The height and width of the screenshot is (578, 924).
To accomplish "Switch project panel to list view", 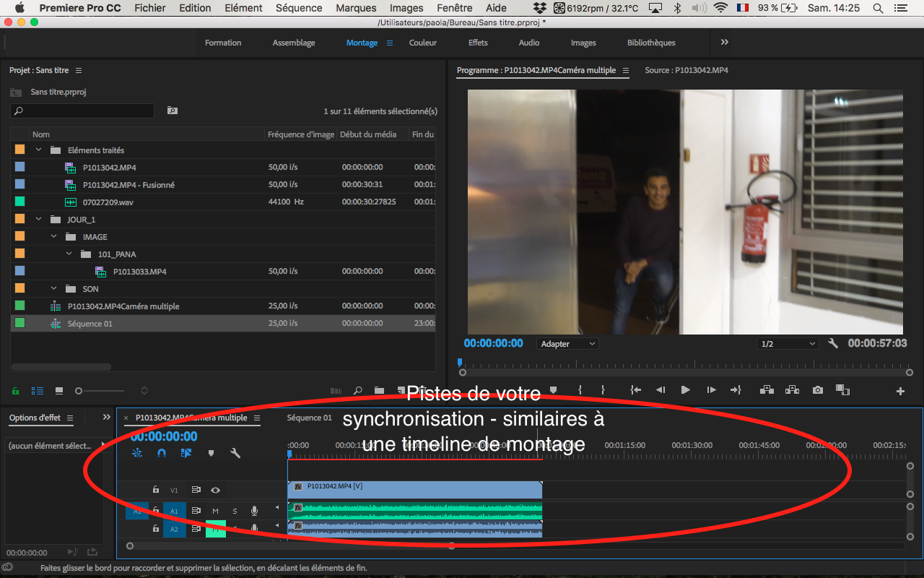I will coord(37,391).
